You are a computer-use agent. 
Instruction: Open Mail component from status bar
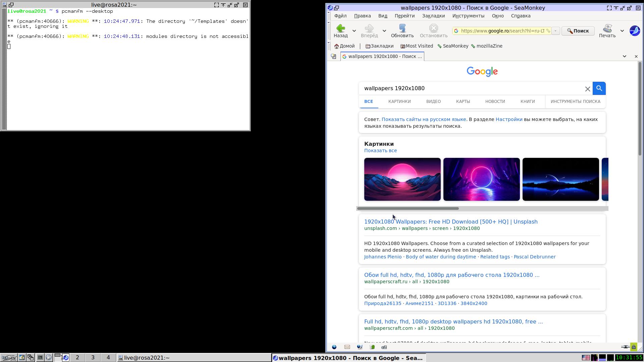pos(347,347)
